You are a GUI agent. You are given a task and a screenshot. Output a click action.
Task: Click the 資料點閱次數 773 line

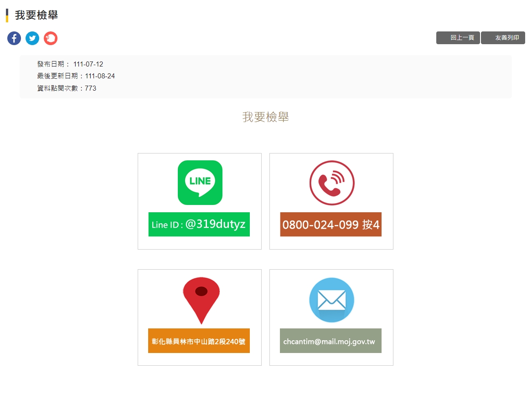click(x=67, y=88)
